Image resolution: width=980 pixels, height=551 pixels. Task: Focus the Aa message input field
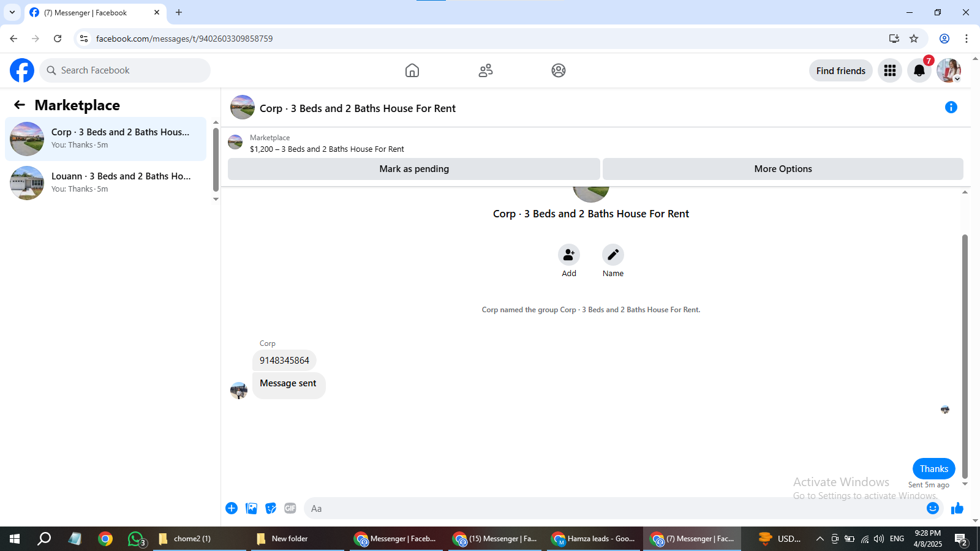(616, 508)
